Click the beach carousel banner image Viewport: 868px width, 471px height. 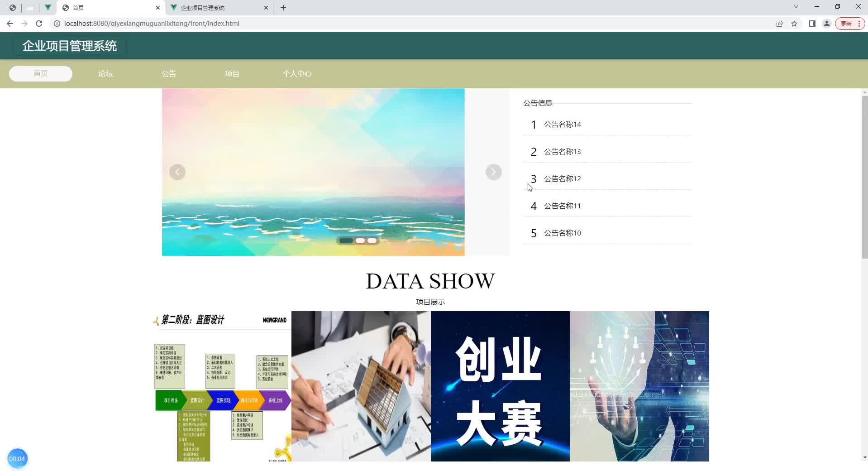313,172
